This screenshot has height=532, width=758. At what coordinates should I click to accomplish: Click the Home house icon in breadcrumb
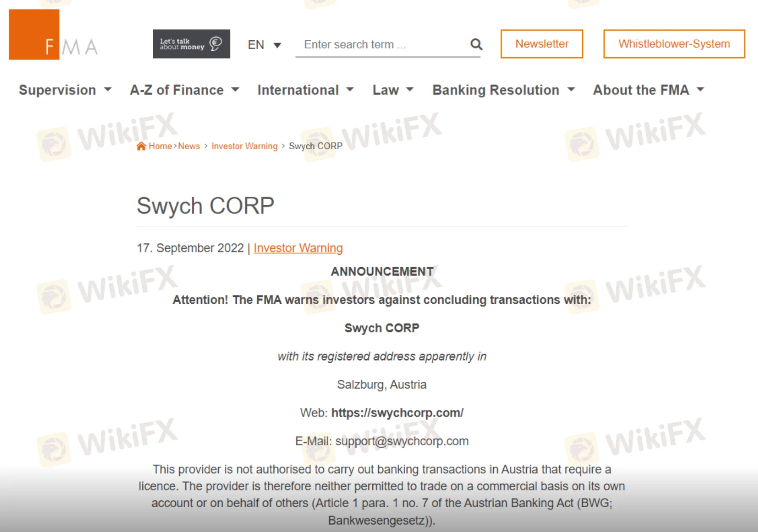141,146
